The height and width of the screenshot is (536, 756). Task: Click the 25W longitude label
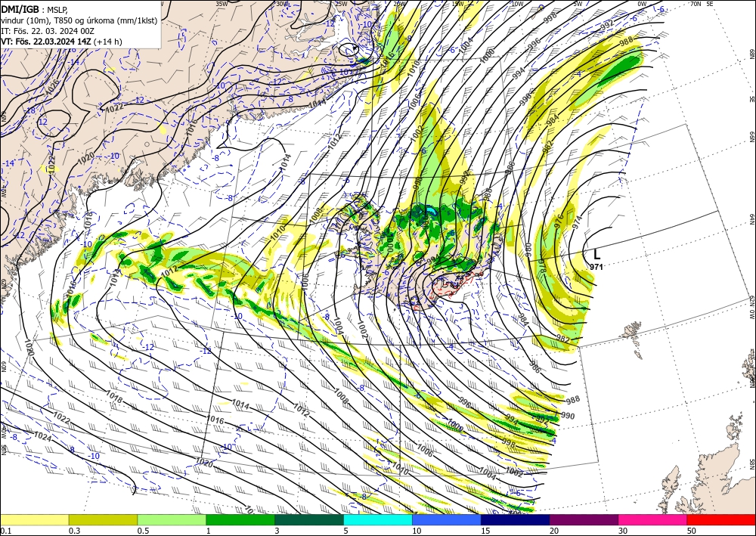(341, 4)
